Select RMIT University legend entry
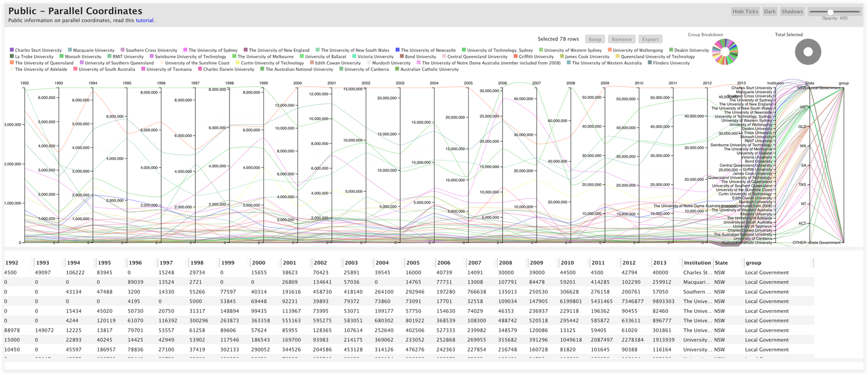 (x=125, y=56)
